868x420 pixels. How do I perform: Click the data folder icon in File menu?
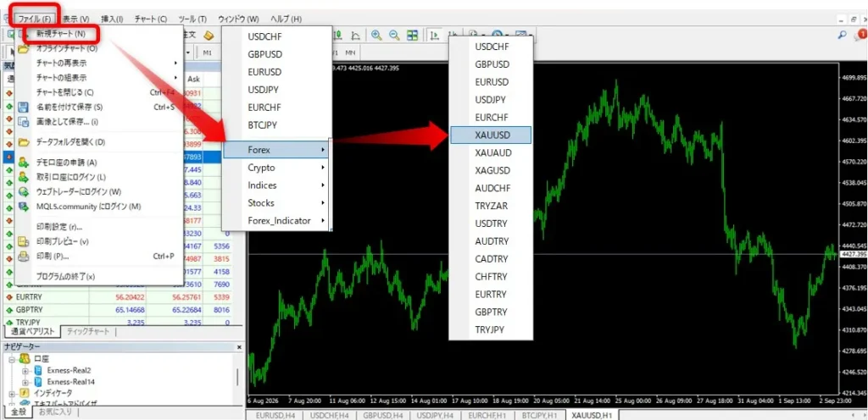tap(23, 142)
